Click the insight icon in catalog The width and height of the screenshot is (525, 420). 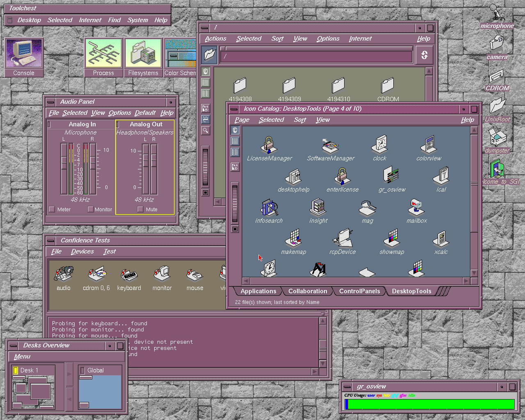coord(318,208)
